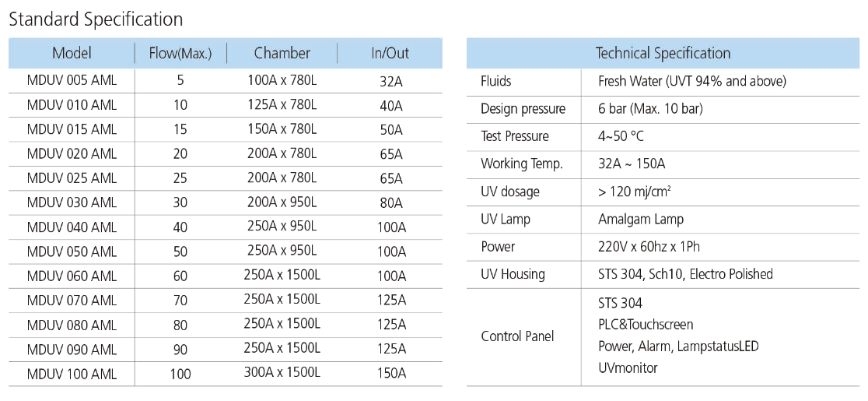Screen dimensions: 868x401
Task: Select the 32A In/Out cell
Action: point(391,81)
